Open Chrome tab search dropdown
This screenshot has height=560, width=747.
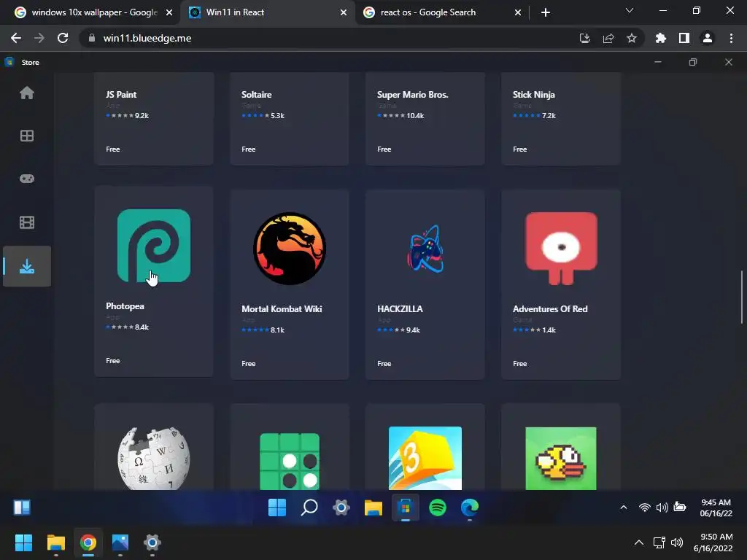click(630, 11)
